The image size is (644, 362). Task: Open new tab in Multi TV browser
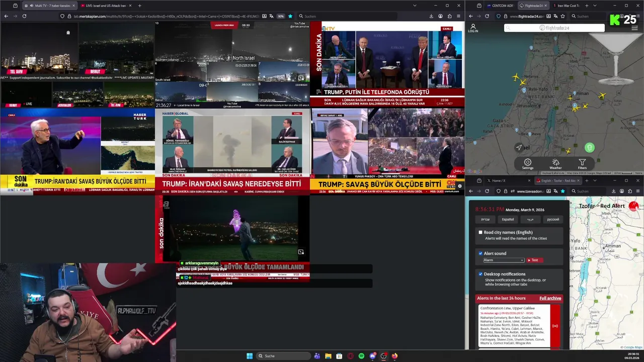(139, 6)
